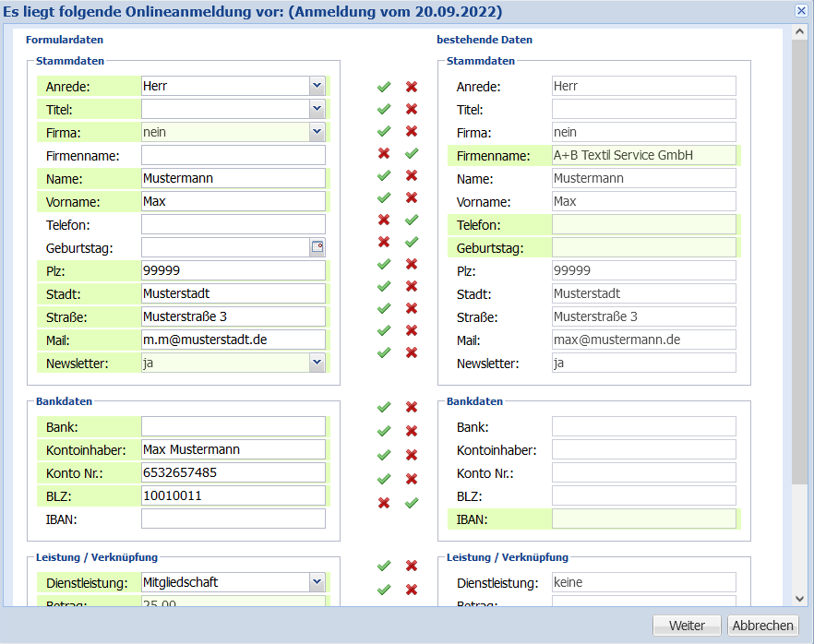
Task: Select the red cross in the Telefon row
Action: 384,220
